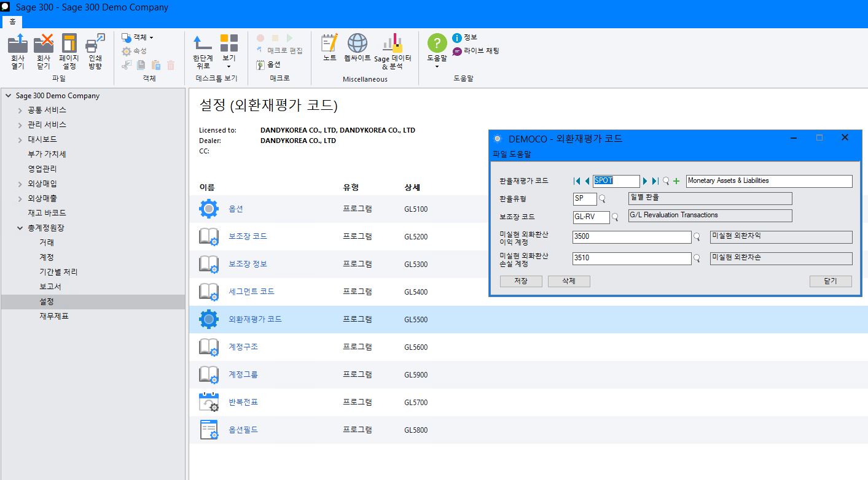Collapse the 총계정원장 tree node
The image size is (868, 480).
click(x=20, y=228)
